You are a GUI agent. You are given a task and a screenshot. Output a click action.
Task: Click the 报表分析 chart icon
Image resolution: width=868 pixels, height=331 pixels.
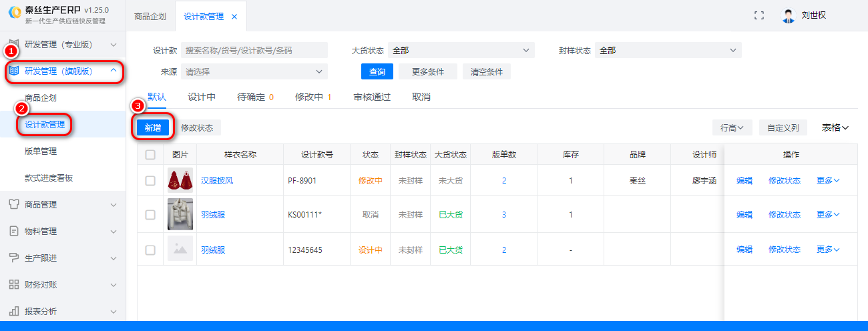14,311
